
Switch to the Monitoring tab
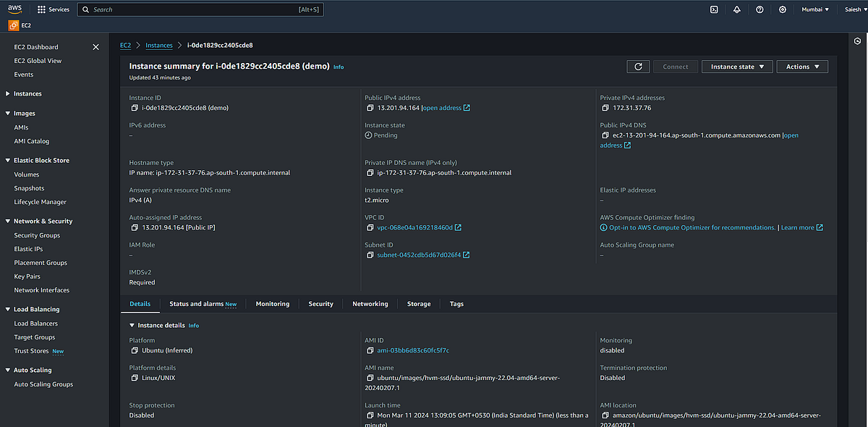coord(272,304)
